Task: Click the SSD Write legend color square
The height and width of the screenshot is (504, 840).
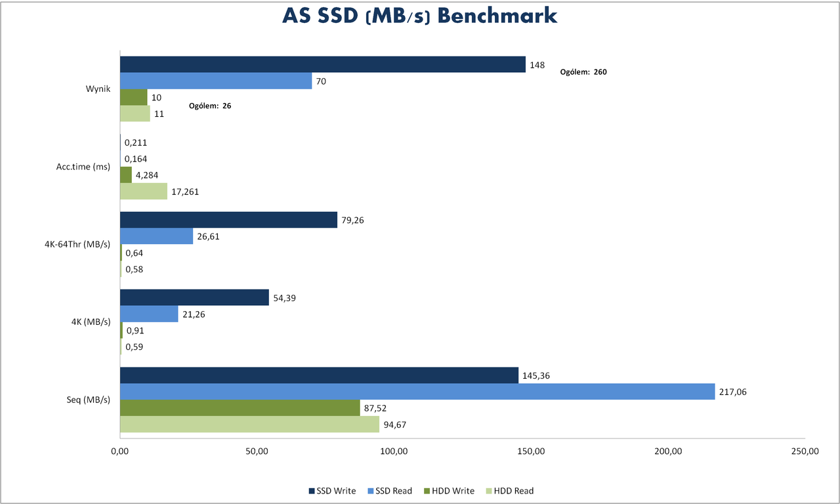Action: [x=311, y=491]
